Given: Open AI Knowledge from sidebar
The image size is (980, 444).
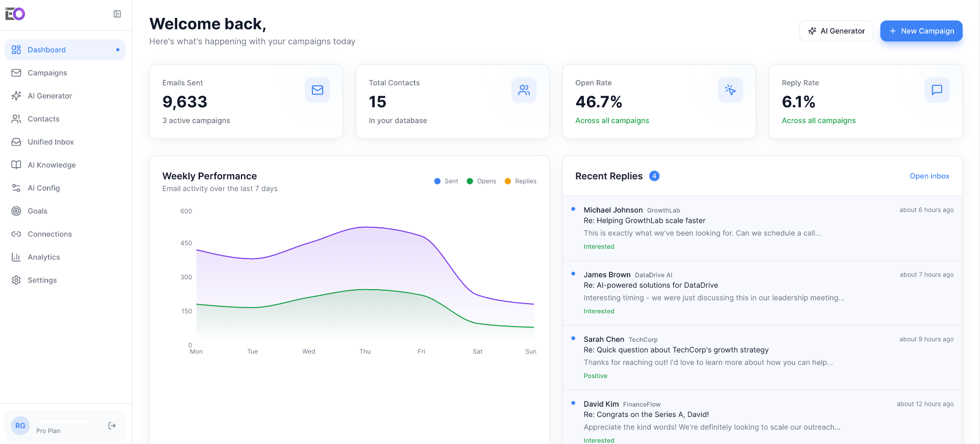Looking at the screenshot, I should coord(52,165).
